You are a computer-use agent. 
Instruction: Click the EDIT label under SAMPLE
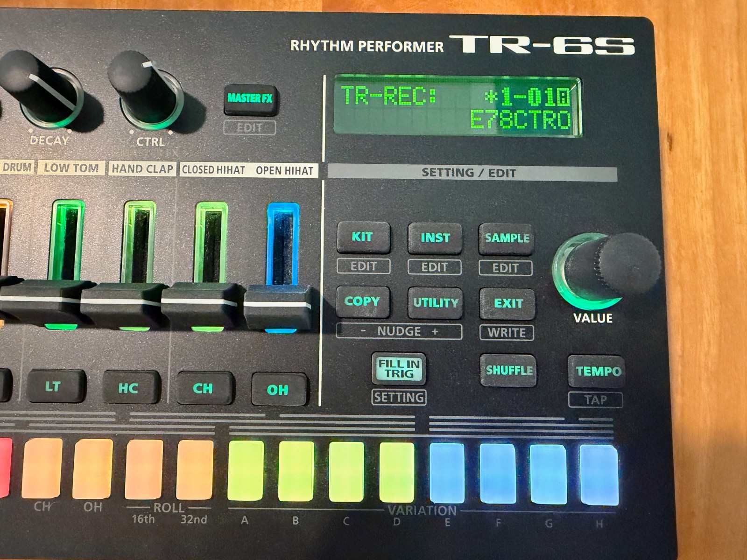tap(506, 268)
